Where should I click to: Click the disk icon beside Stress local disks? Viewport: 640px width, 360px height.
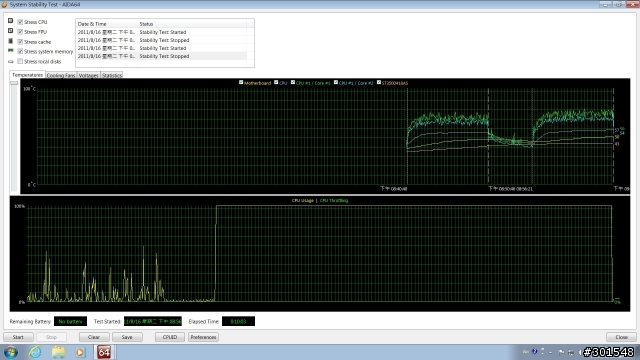coord(11,62)
